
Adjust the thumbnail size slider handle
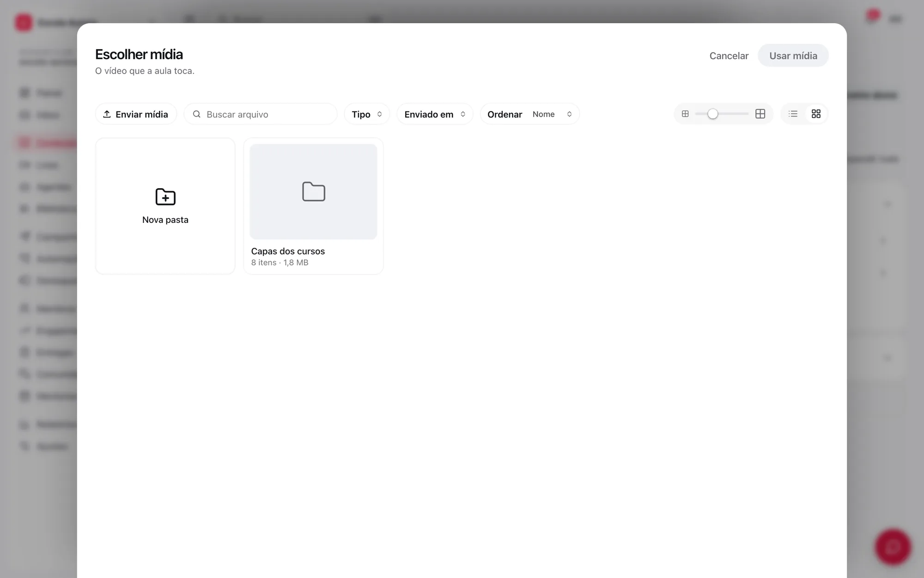point(712,114)
